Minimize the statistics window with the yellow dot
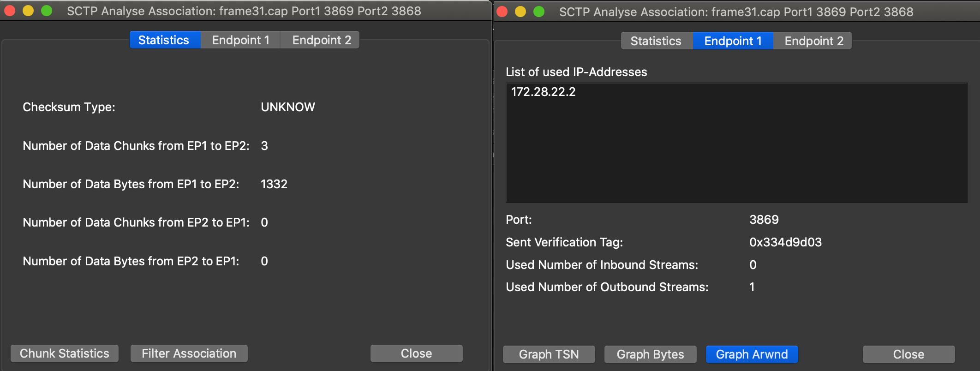Screen dimensions: 980x371 [x=28, y=11]
